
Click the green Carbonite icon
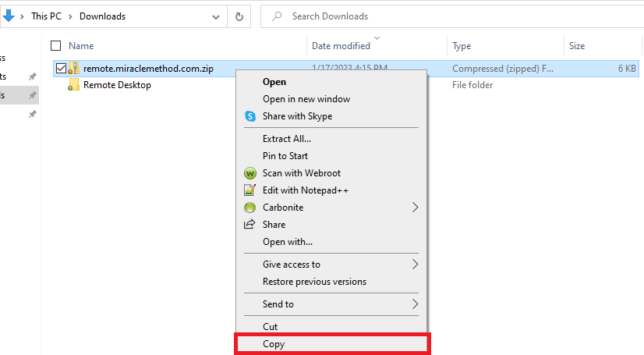[249, 208]
